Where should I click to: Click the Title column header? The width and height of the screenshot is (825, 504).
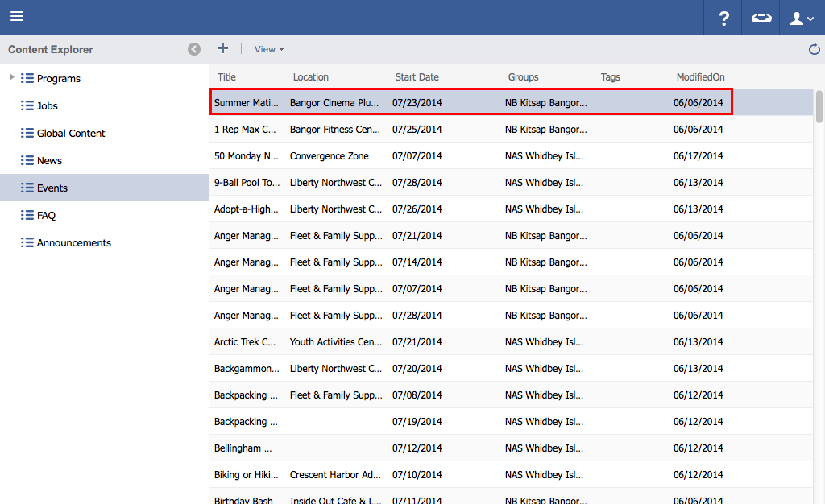(x=227, y=77)
